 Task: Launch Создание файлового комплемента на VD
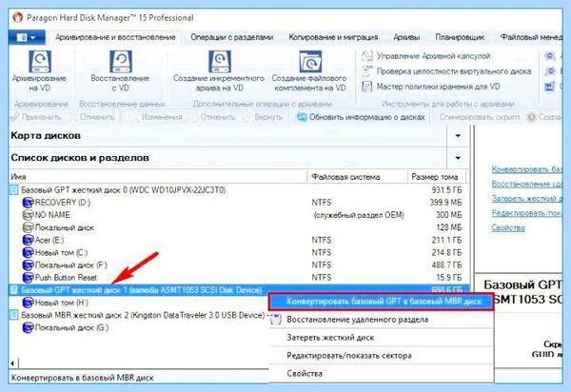coord(309,71)
